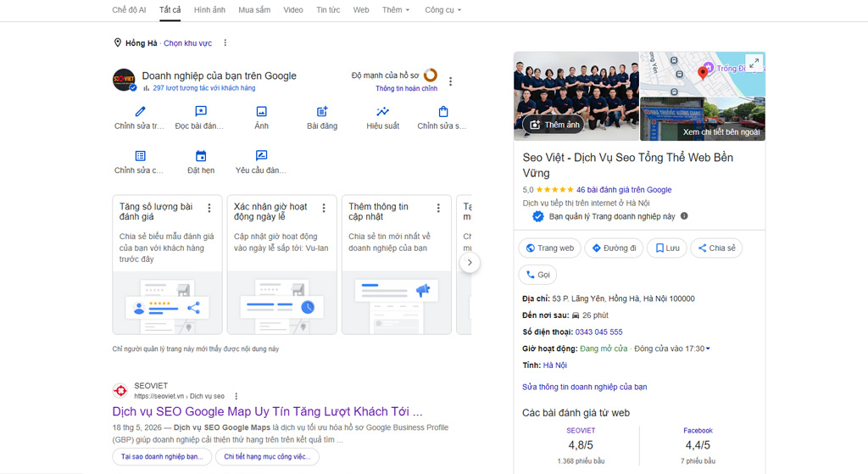
Task: Open 46 bài đánh giá trên Google link
Action: tap(624, 189)
